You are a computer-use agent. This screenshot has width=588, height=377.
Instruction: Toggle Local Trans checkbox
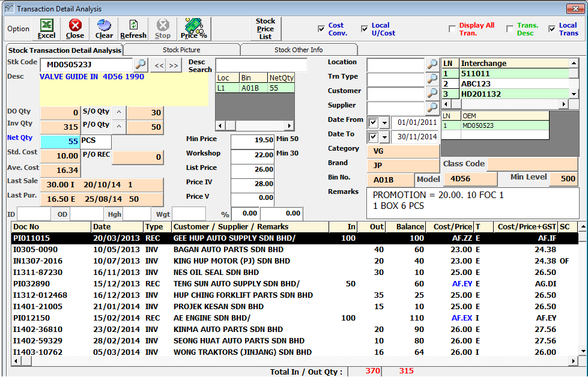coord(552,29)
